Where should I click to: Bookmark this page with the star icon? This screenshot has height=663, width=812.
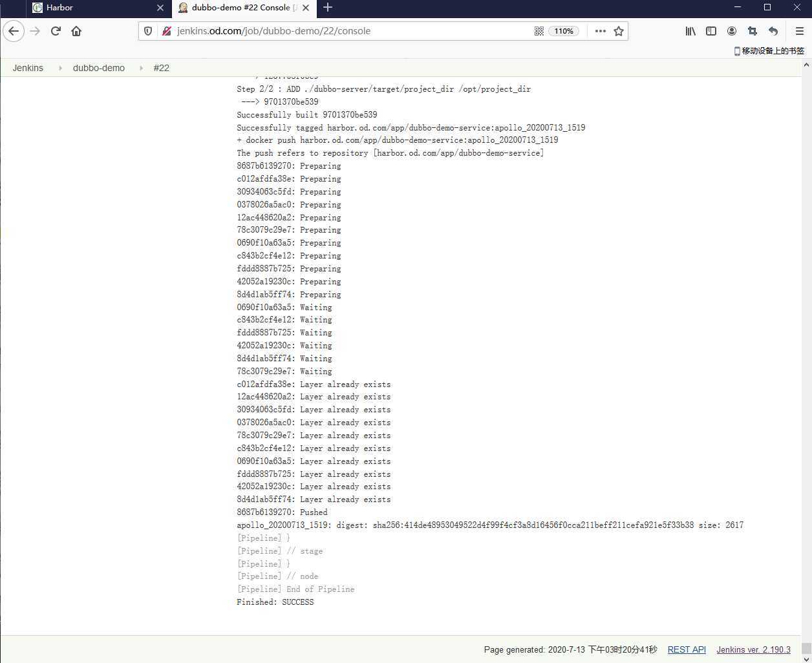(x=619, y=31)
